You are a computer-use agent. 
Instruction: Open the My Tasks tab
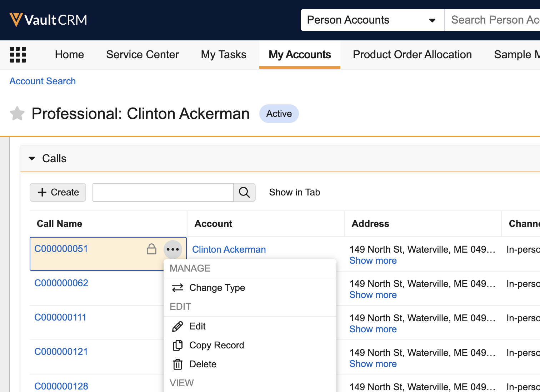[224, 55]
